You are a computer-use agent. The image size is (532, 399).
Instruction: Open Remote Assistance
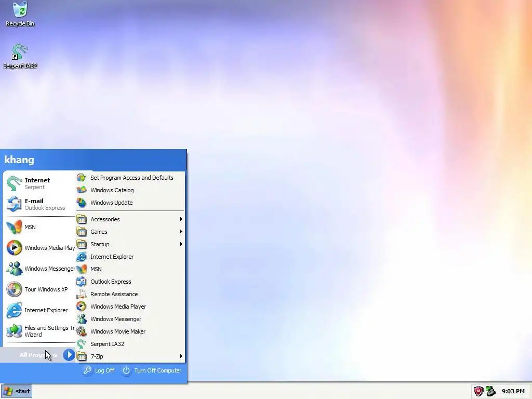[130, 294]
